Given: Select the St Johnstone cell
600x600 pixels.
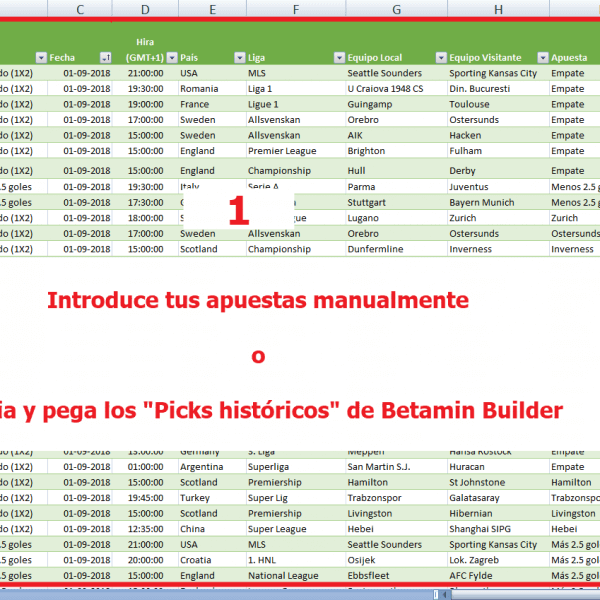Looking at the screenshot, I should (498, 482).
